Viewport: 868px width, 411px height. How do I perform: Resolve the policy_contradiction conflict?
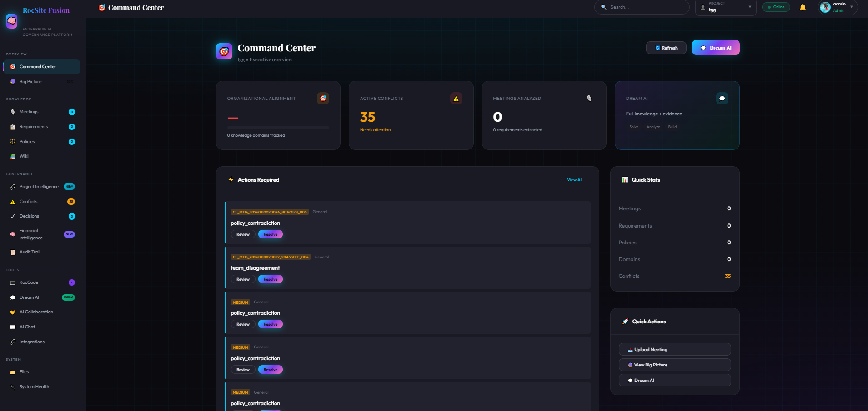click(x=270, y=234)
